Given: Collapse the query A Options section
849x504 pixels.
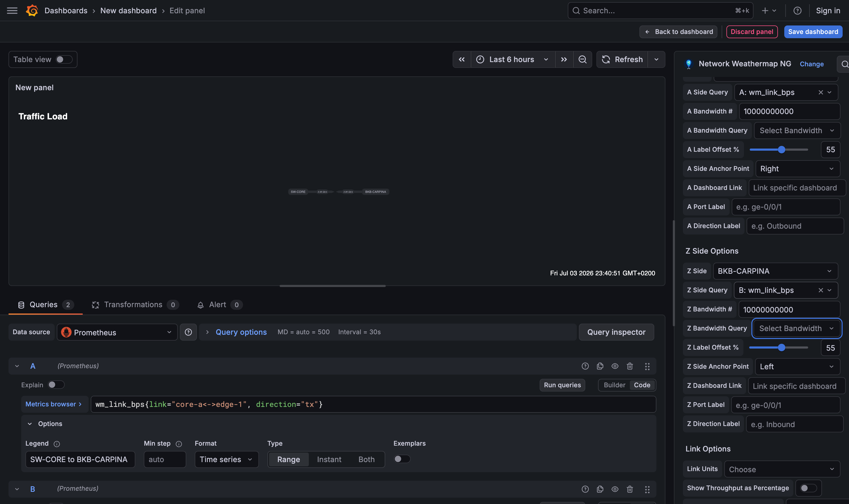Looking at the screenshot, I should (29, 424).
